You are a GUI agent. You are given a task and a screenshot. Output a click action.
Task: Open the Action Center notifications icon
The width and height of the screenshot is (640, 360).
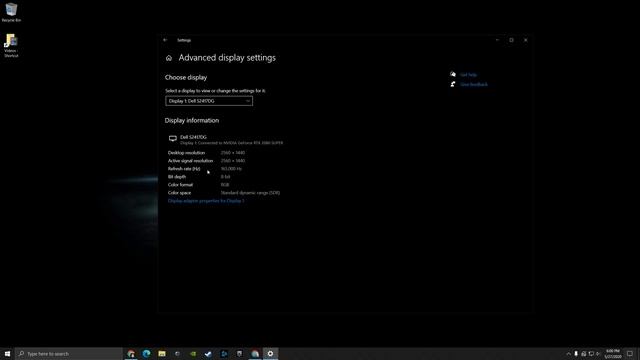coord(630,353)
